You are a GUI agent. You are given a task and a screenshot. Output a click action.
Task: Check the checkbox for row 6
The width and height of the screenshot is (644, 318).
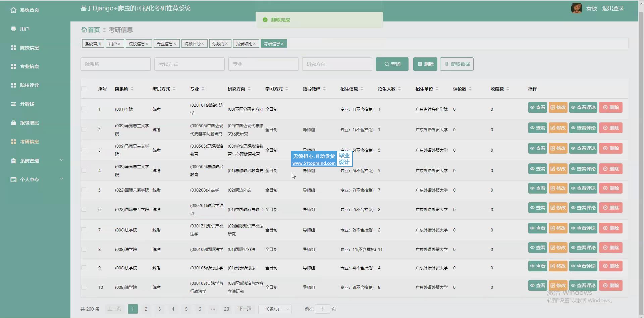tap(84, 209)
